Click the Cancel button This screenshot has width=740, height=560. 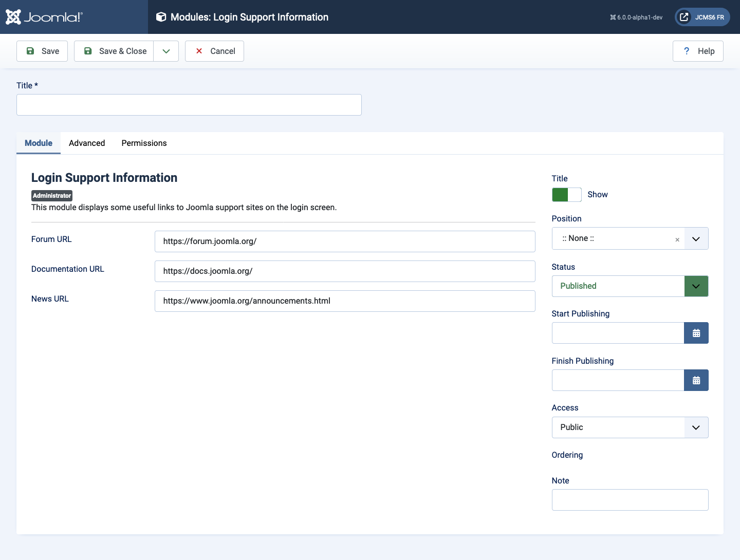(214, 51)
